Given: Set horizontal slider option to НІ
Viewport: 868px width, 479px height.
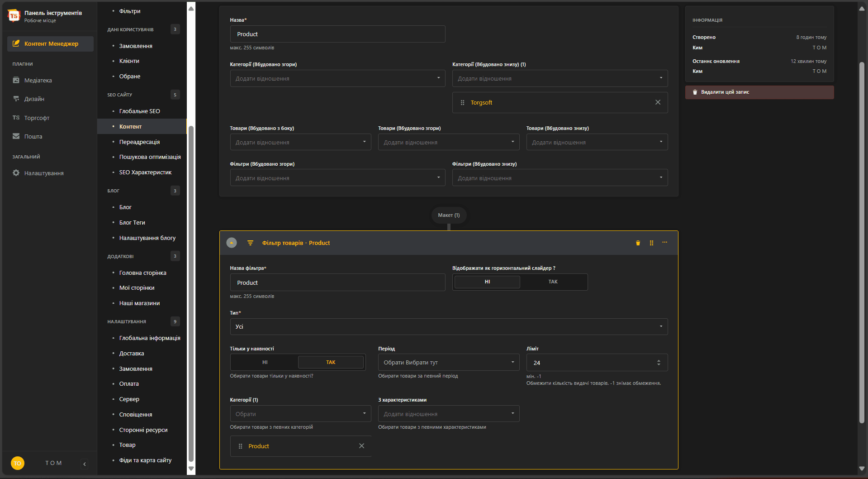Looking at the screenshot, I should coord(487,282).
